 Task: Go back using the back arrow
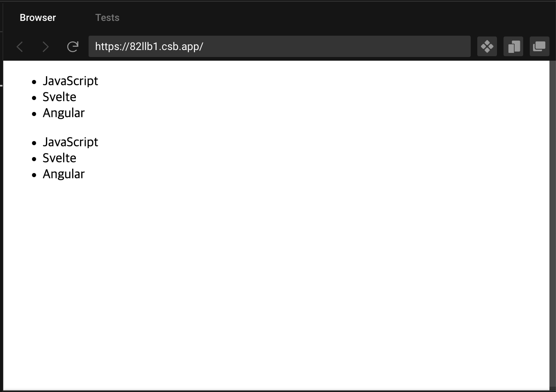click(x=20, y=46)
